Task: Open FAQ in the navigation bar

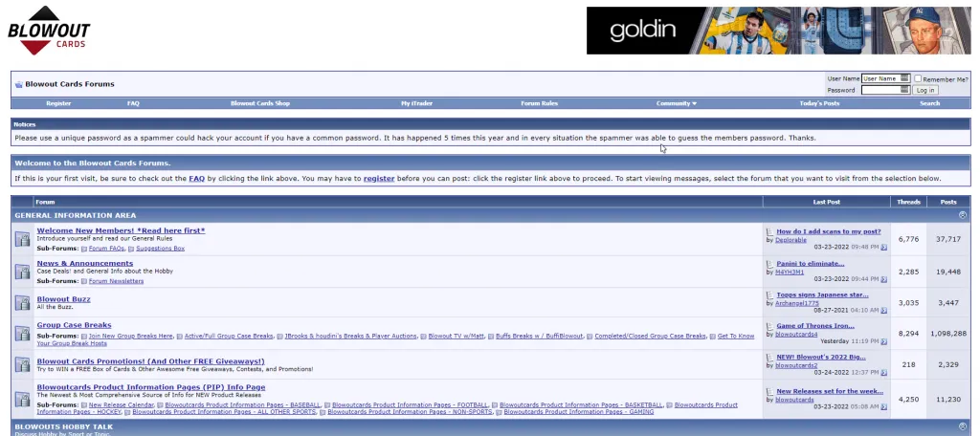Action: click(x=133, y=103)
